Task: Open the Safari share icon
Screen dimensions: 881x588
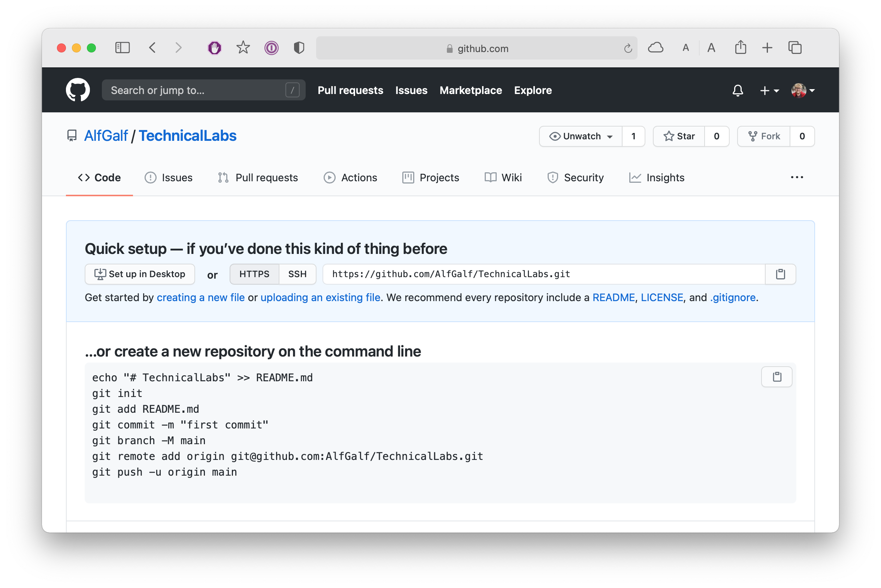Action: [x=741, y=47]
